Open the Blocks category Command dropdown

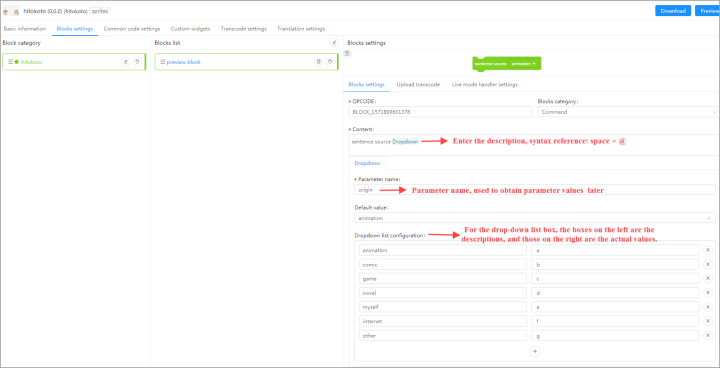click(629, 112)
